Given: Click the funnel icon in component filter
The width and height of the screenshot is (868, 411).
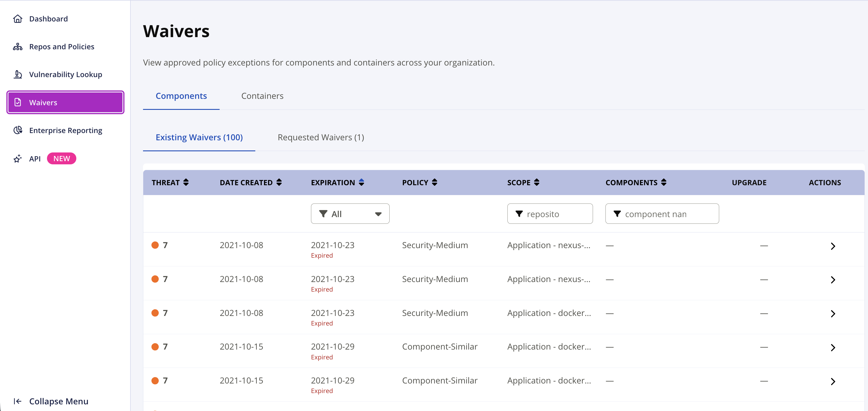Looking at the screenshot, I should (x=617, y=214).
